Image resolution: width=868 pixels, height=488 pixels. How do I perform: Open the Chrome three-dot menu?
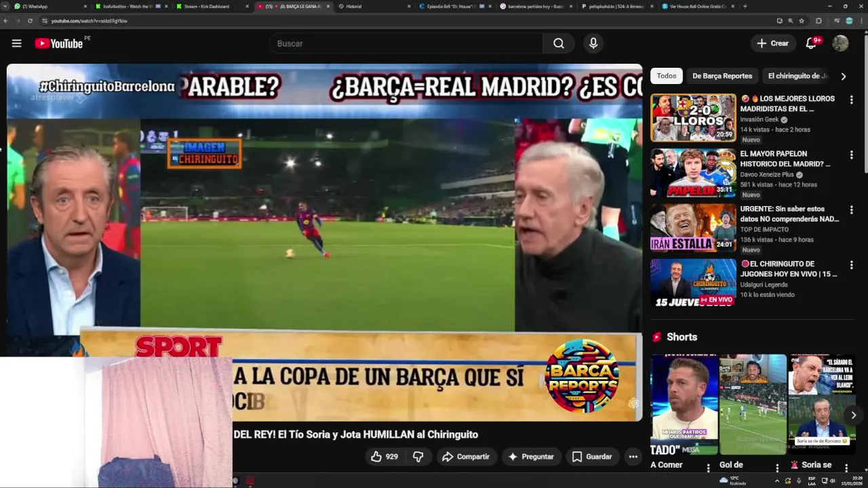point(862,21)
